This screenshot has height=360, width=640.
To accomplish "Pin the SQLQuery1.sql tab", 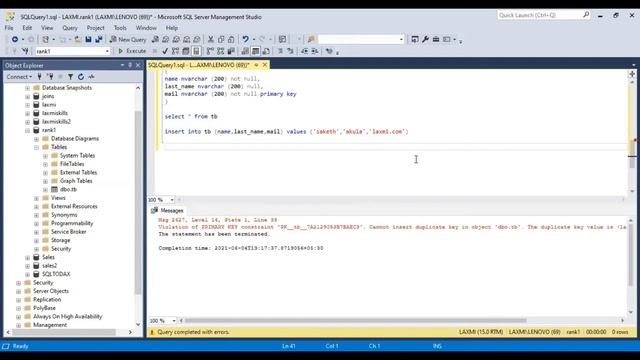I will point(256,65).
